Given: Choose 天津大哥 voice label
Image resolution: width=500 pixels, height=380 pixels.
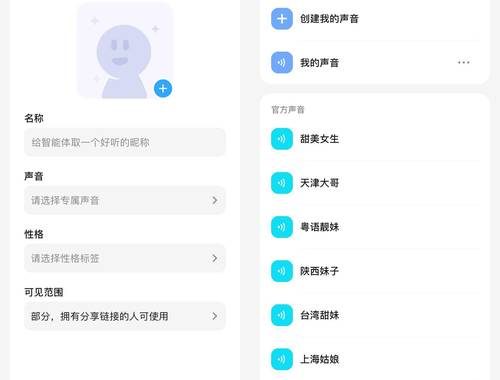Looking at the screenshot, I should pyautogui.click(x=319, y=183).
